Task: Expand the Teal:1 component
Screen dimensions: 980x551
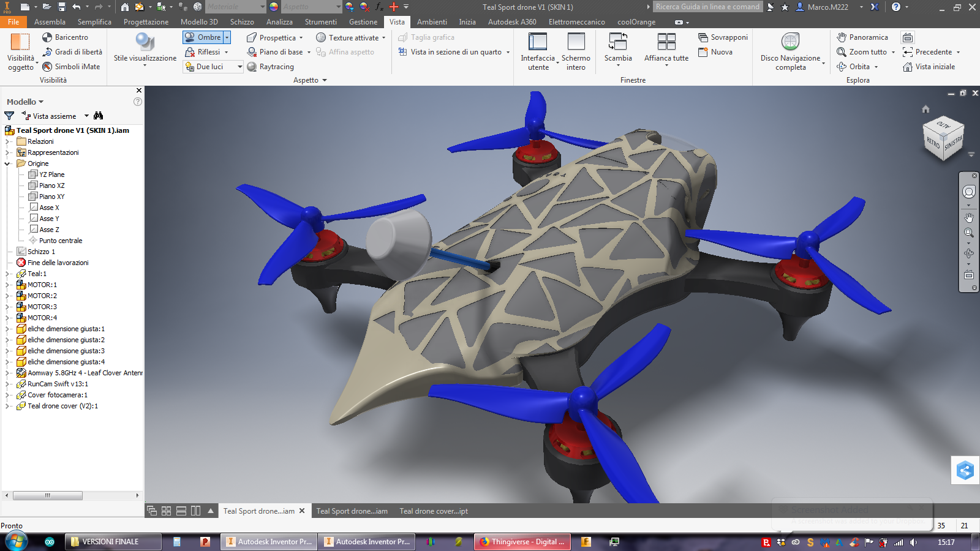Action: (x=8, y=274)
